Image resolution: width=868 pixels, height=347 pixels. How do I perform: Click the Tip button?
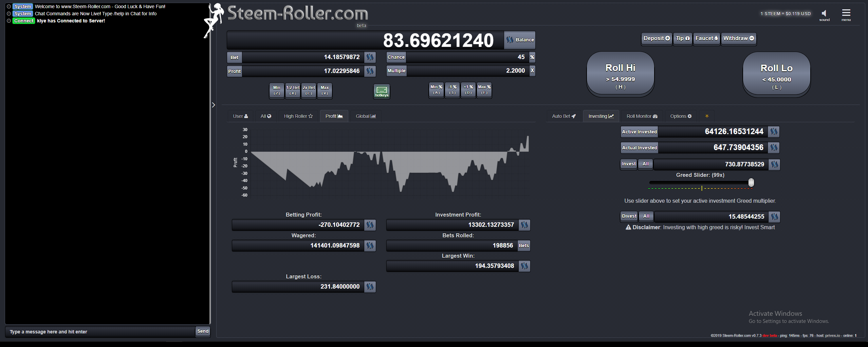click(683, 38)
